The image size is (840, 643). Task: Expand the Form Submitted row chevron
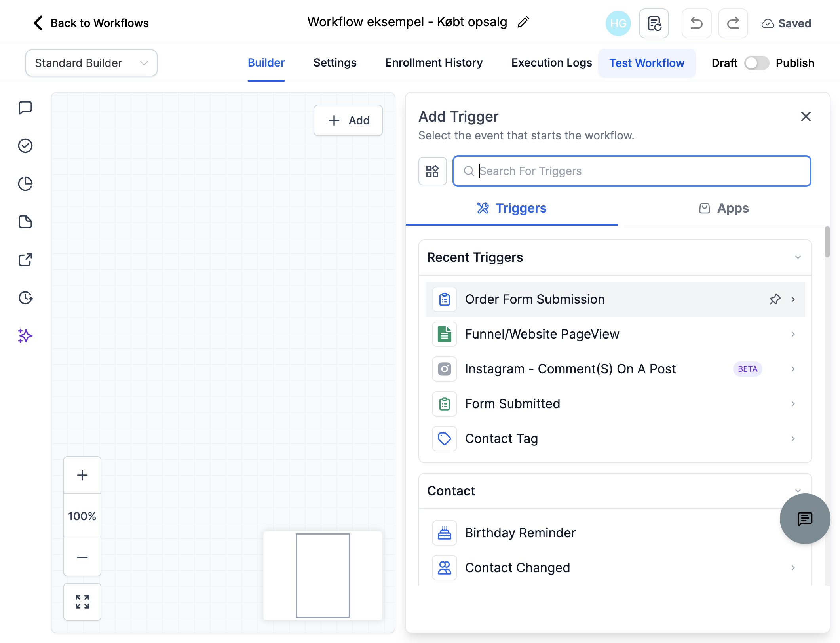point(793,404)
